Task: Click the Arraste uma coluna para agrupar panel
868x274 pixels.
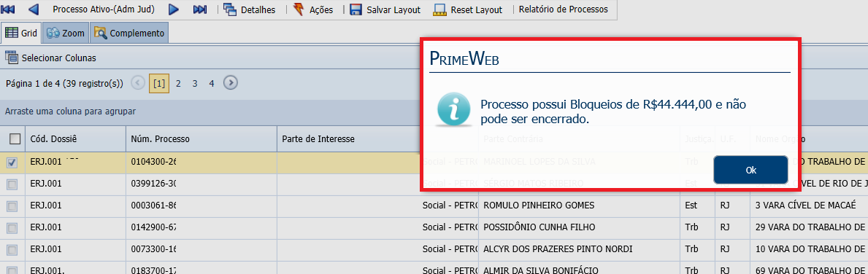Action: click(210, 111)
